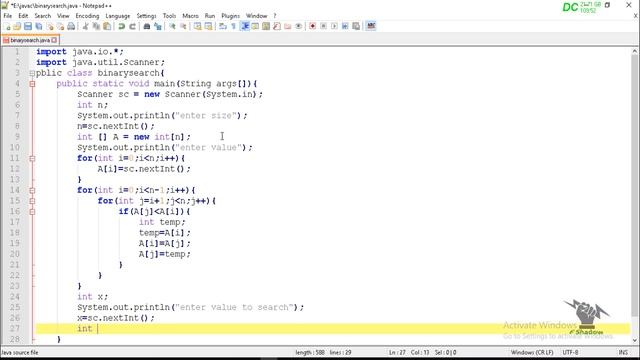Undo the last edit via toolbar
Image resolution: width=640 pixels, height=360 pixels.
coord(121,27)
